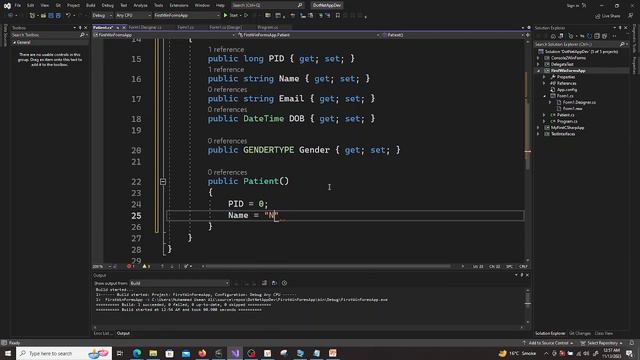This screenshot has height=360, width=640.
Task: Click the Visual Studio search box
Action: 267,5
